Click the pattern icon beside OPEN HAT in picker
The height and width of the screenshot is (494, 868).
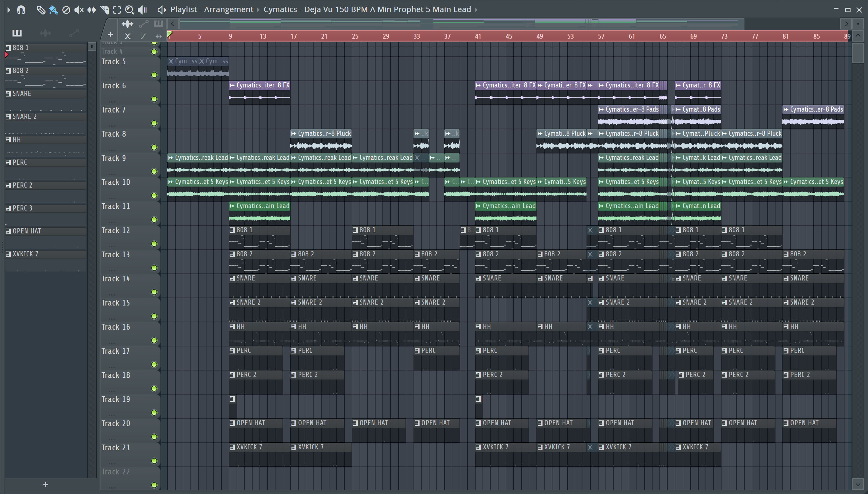(x=8, y=231)
